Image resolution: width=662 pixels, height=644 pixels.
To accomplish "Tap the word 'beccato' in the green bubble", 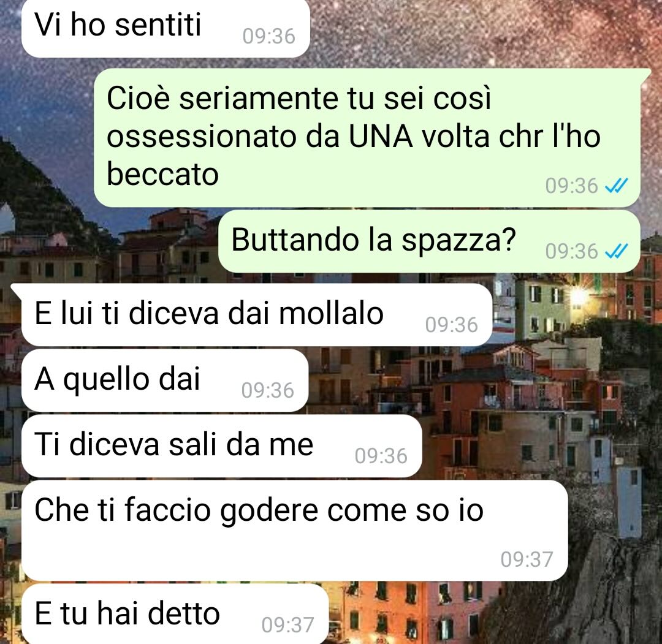I will pyautogui.click(x=162, y=174).
